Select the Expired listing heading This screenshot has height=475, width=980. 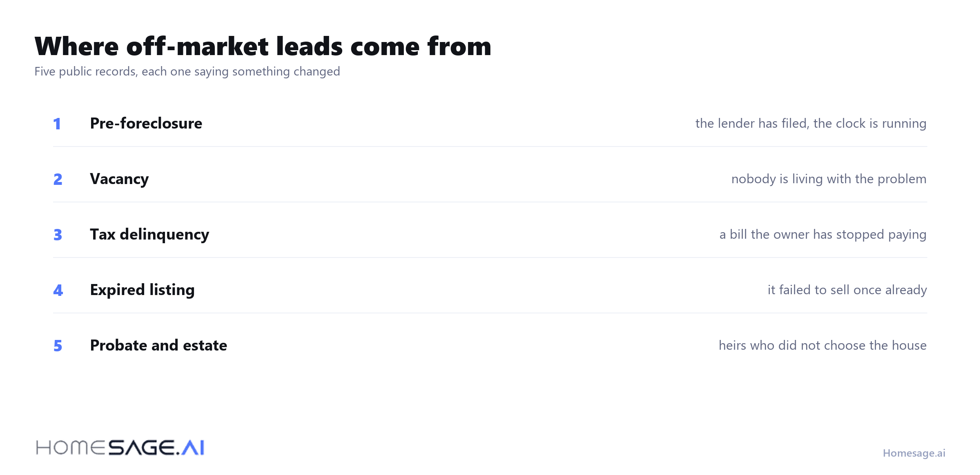[x=142, y=290]
